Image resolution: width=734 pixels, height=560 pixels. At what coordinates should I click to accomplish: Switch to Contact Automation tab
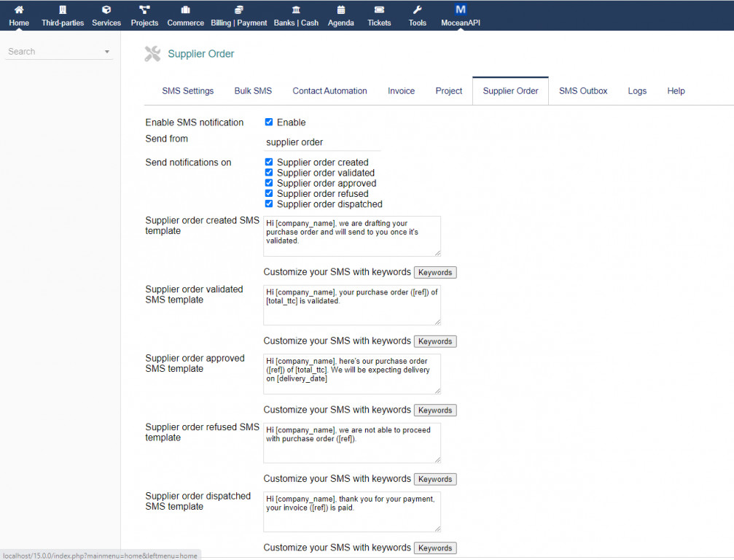(x=329, y=91)
